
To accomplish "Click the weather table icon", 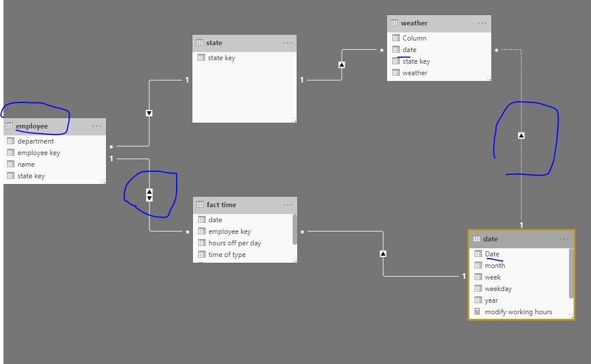I will 394,23.
